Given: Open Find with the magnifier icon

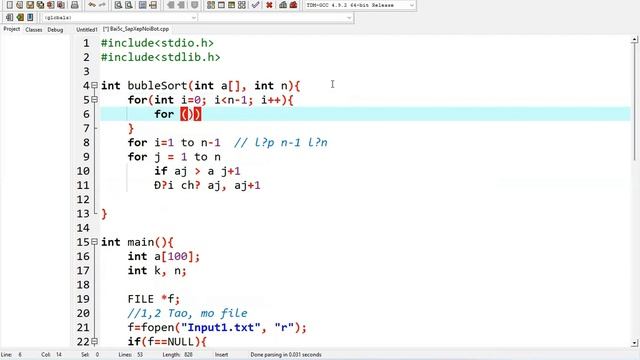Looking at the screenshot, I should coord(118,5).
